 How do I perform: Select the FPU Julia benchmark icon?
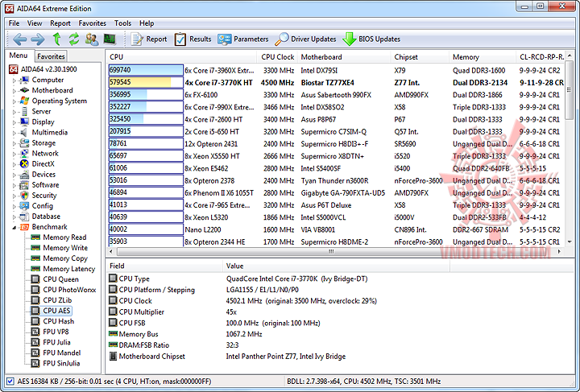[x=35, y=342]
